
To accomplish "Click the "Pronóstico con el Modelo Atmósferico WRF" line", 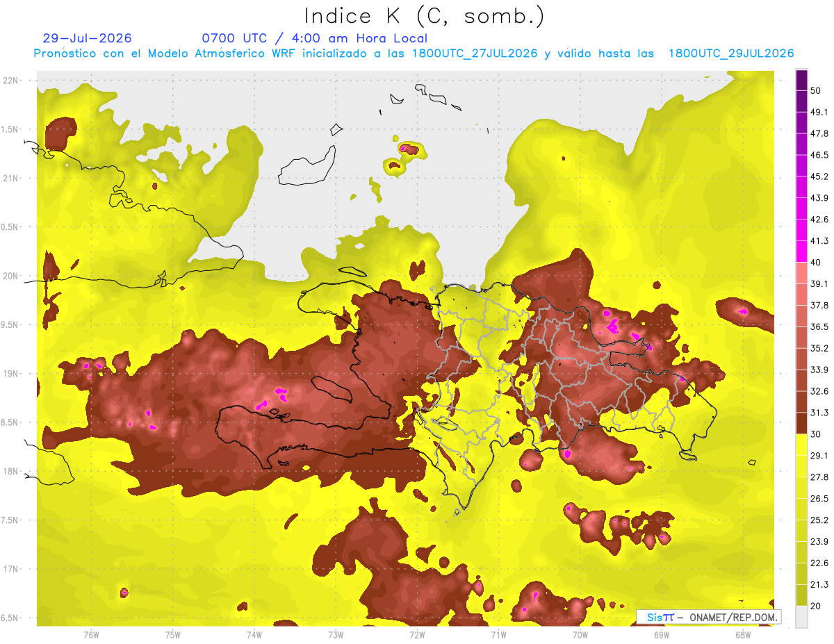I will click(x=414, y=53).
